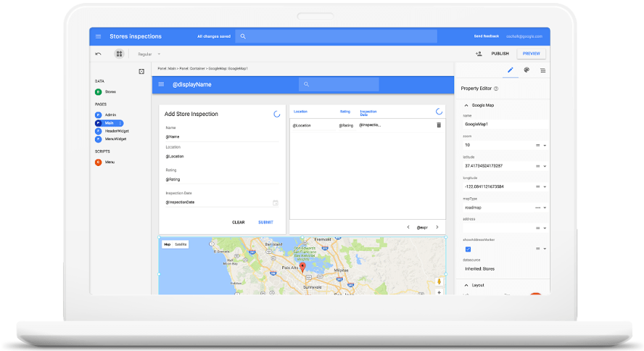Go to next page arrow in table pager

pos(437,227)
